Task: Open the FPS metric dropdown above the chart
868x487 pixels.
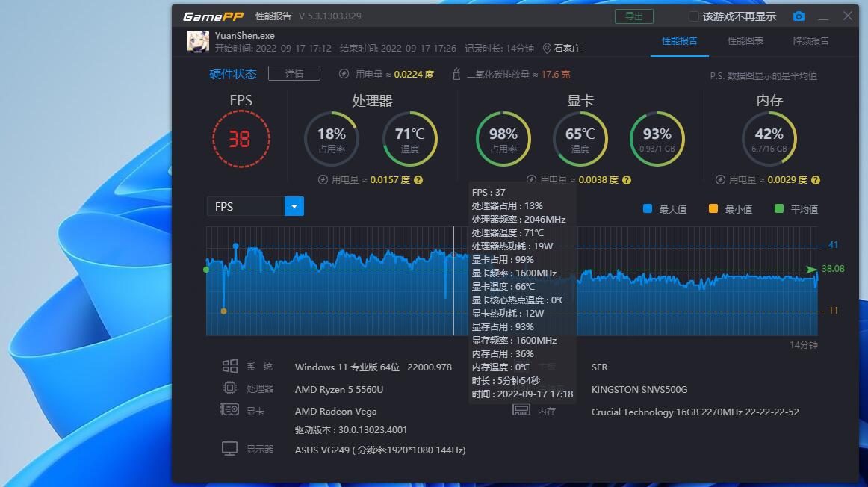Action: [294, 206]
